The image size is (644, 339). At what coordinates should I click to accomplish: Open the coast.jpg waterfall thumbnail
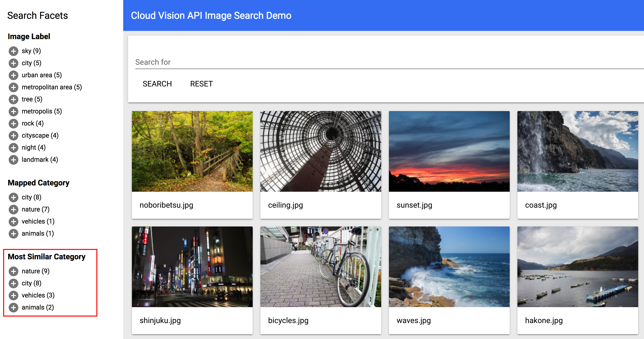578,151
